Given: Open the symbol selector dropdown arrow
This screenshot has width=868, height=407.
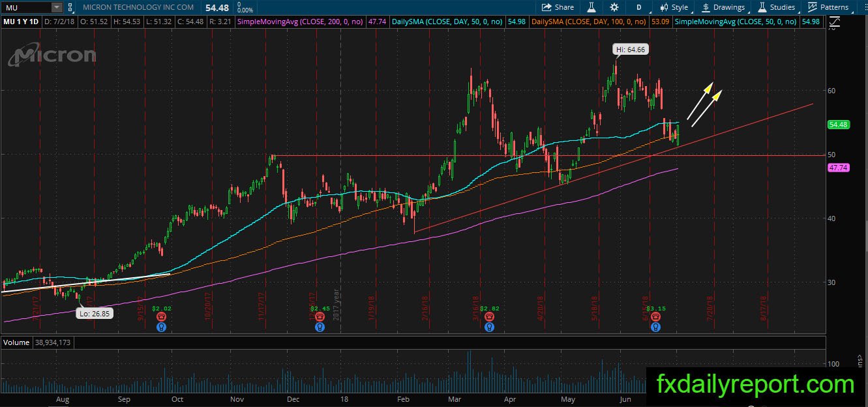Looking at the screenshot, I should click(57, 7).
